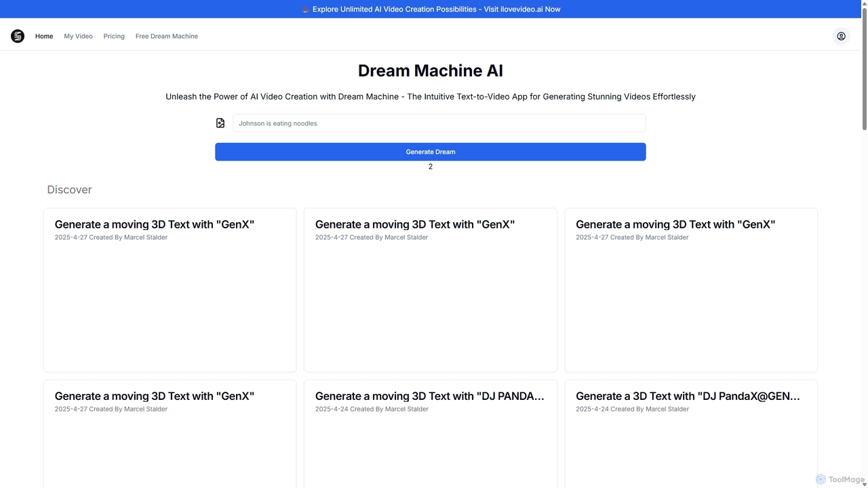Click the Dream Machine logo icon
The image size is (868, 488).
pos(18,36)
